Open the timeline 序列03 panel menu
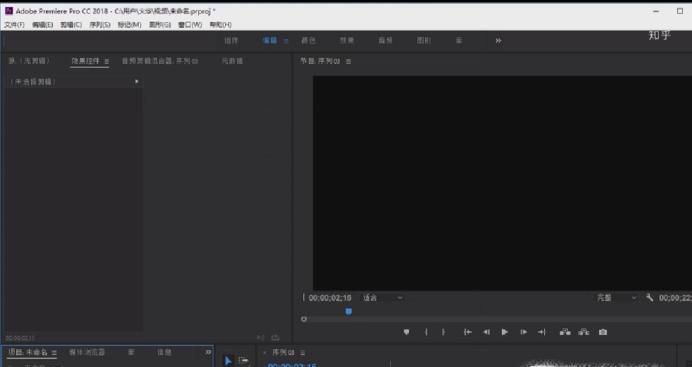The image size is (692, 367). coord(303,353)
